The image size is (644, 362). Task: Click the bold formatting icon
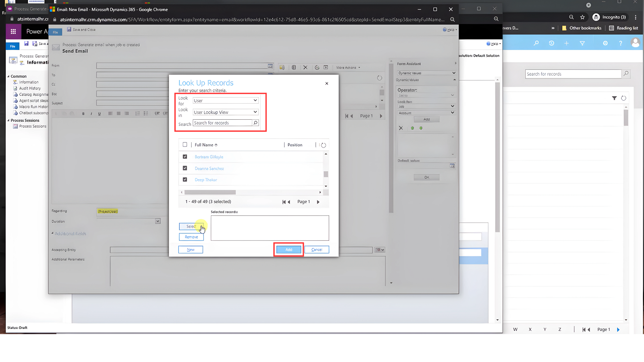(x=83, y=114)
